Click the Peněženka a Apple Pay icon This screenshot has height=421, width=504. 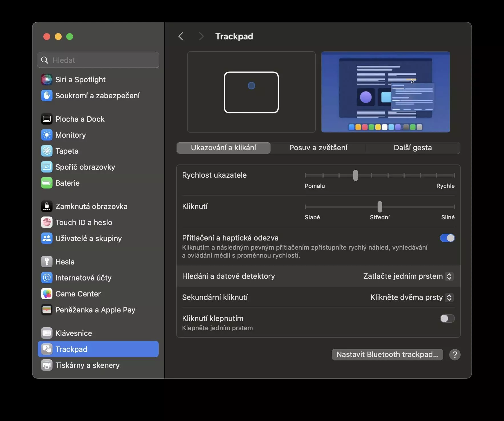click(x=47, y=310)
